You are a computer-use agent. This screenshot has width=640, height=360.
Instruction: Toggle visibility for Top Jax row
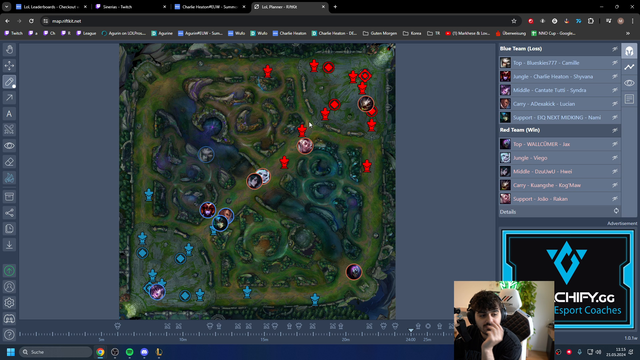pyautogui.click(x=614, y=144)
